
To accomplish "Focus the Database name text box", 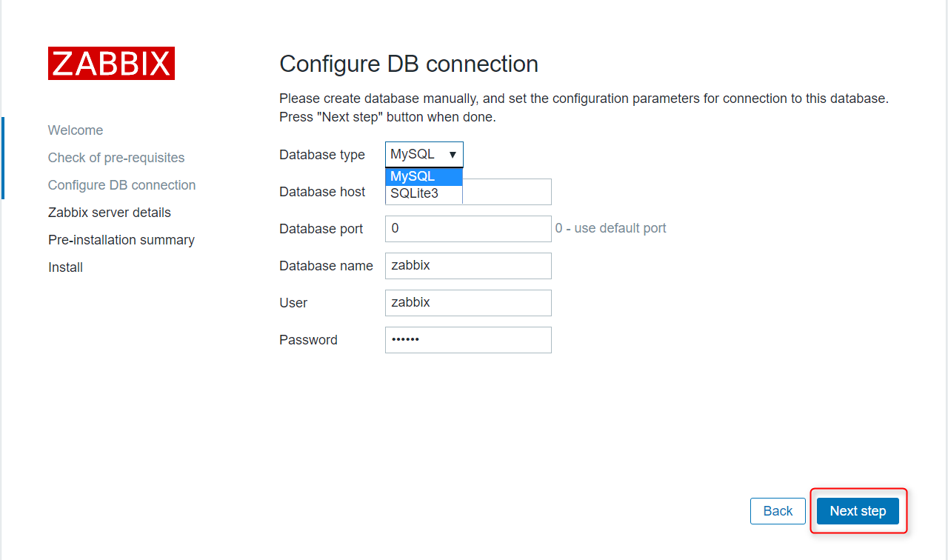I will 468,266.
